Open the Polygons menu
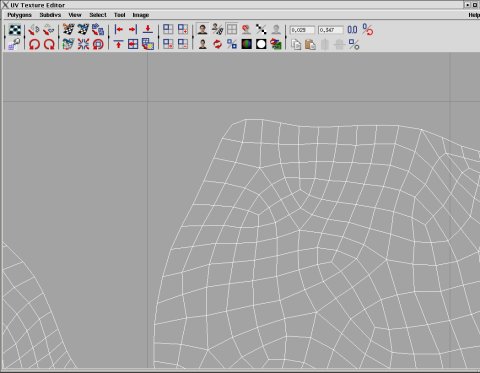Viewport: 480px width, 373px height. tap(19, 15)
